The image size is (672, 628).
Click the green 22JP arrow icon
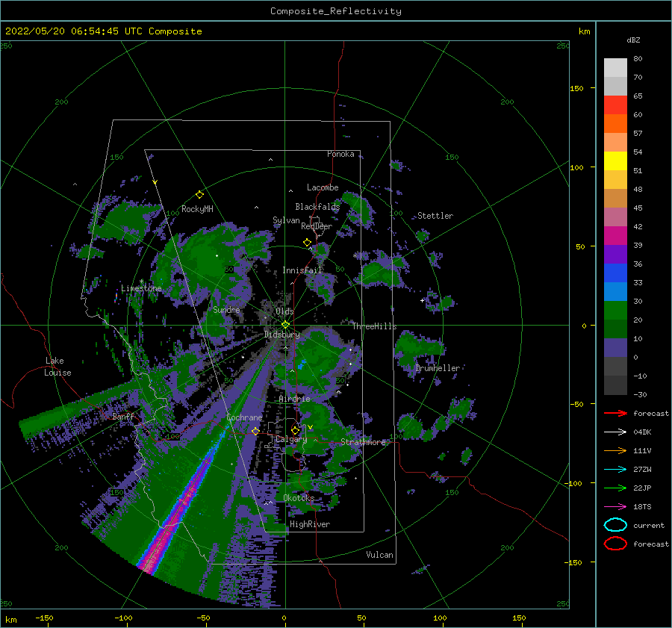point(615,488)
